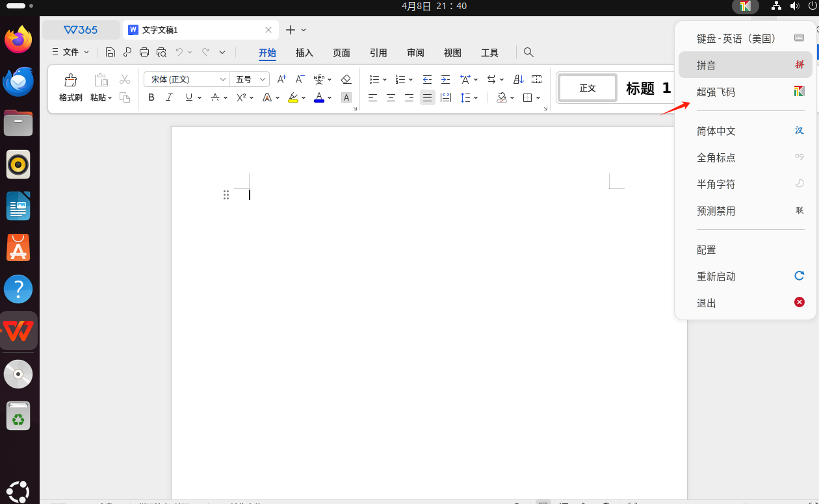Toggle underline formatting

[x=188, y=97]
